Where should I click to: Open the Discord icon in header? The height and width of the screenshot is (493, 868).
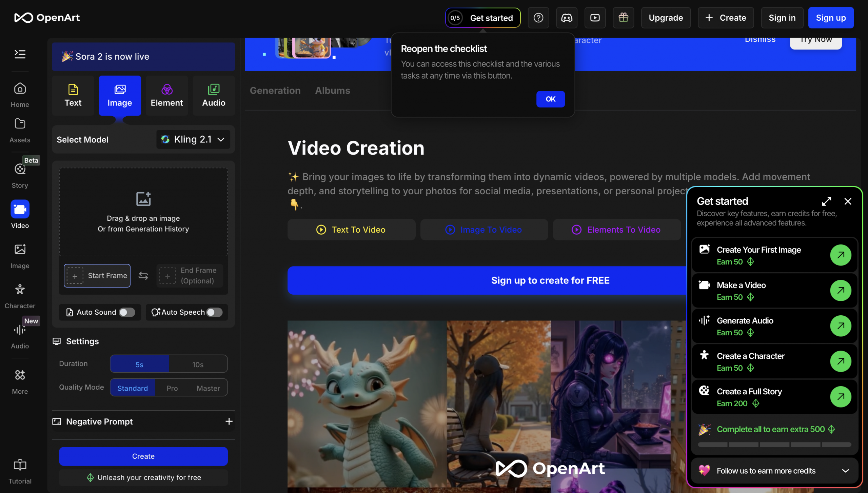[x=567, y=18]
